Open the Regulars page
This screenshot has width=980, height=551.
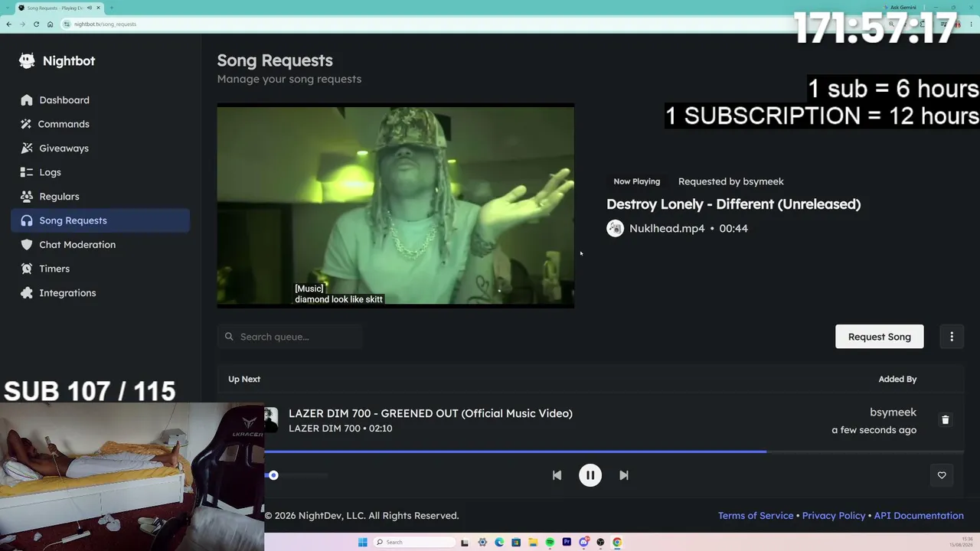tap(100, 197)
